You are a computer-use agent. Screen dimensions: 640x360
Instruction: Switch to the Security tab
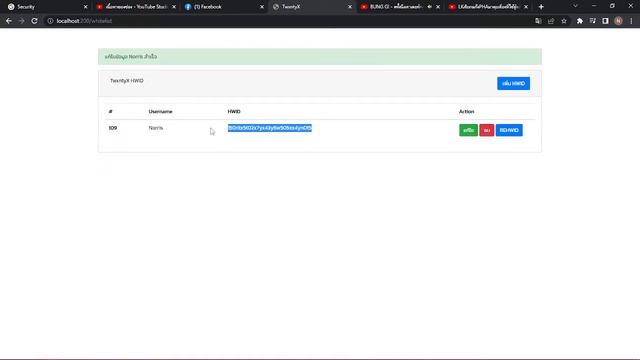pos(46,7)
